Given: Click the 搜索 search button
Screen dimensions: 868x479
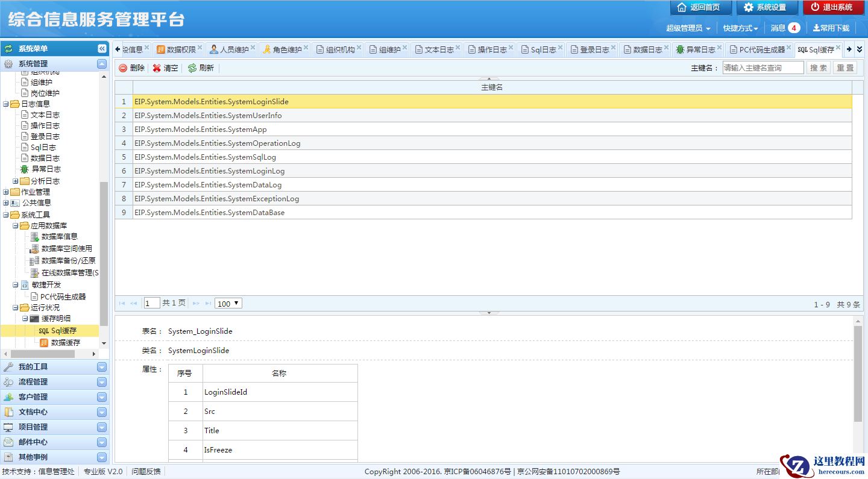Looking at the screenshot, I should coord(818,68).
